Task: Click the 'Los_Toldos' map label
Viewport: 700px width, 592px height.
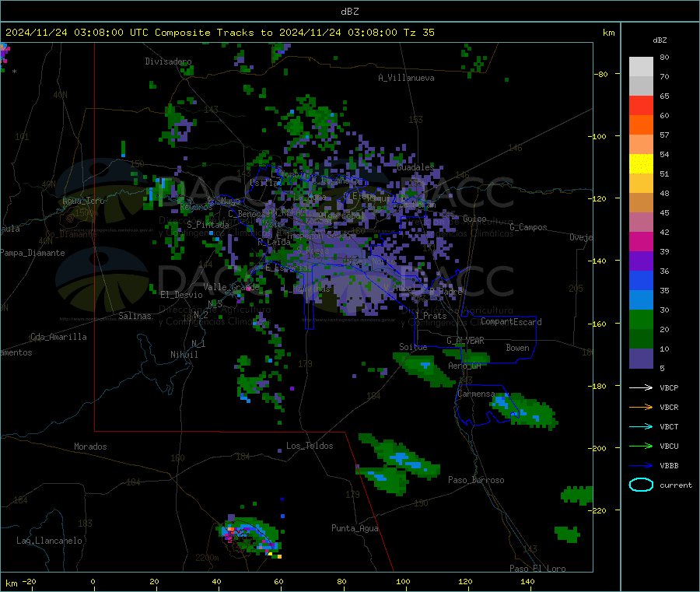Action: point(310,446)
